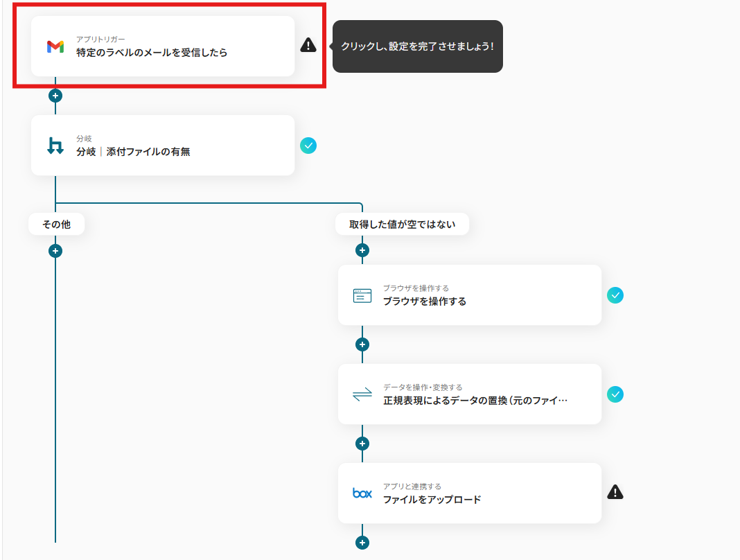Add a step below ブラウザを操作する card
The width and height of the screenshot is (740, 560).
pos(362,344)
